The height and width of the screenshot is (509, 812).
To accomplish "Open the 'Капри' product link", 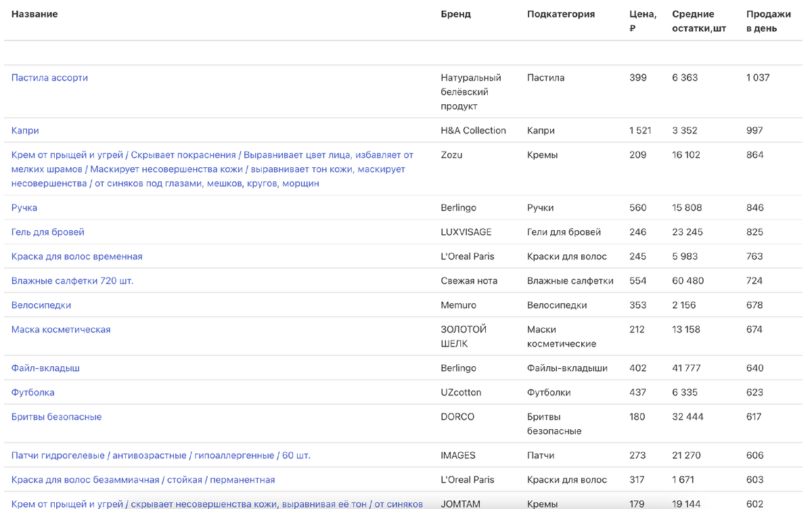I will pos(25,131).
